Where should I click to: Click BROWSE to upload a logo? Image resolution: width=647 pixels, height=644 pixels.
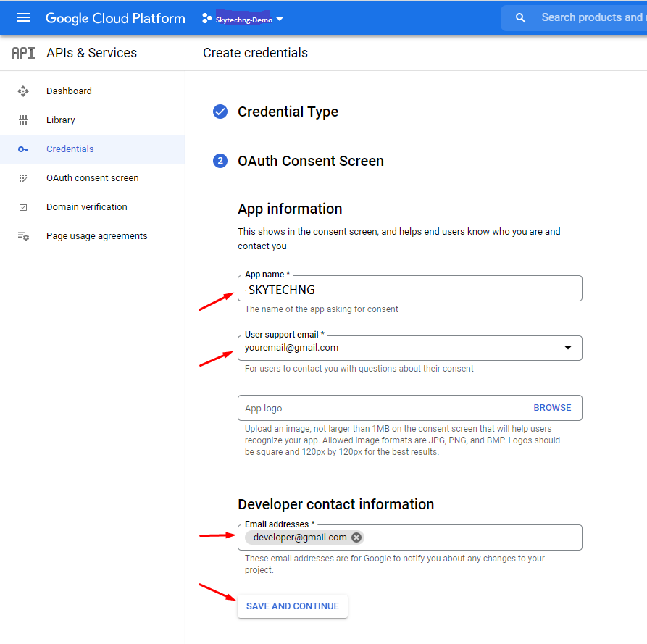tap(552, 408)
